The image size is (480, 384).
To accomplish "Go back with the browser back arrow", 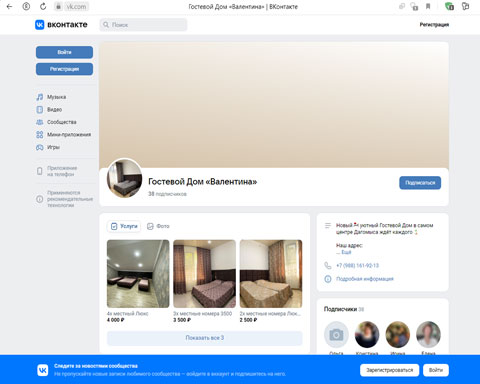I will pyautogui.click(x=9, y=6).
